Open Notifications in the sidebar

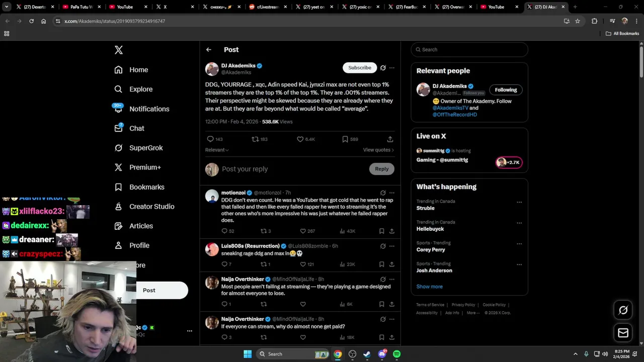142,109
